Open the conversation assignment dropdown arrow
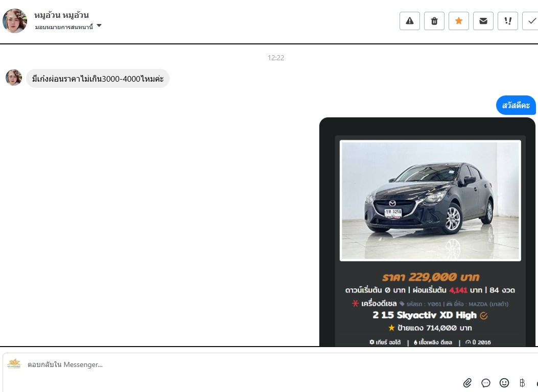 tap(99, 26)
